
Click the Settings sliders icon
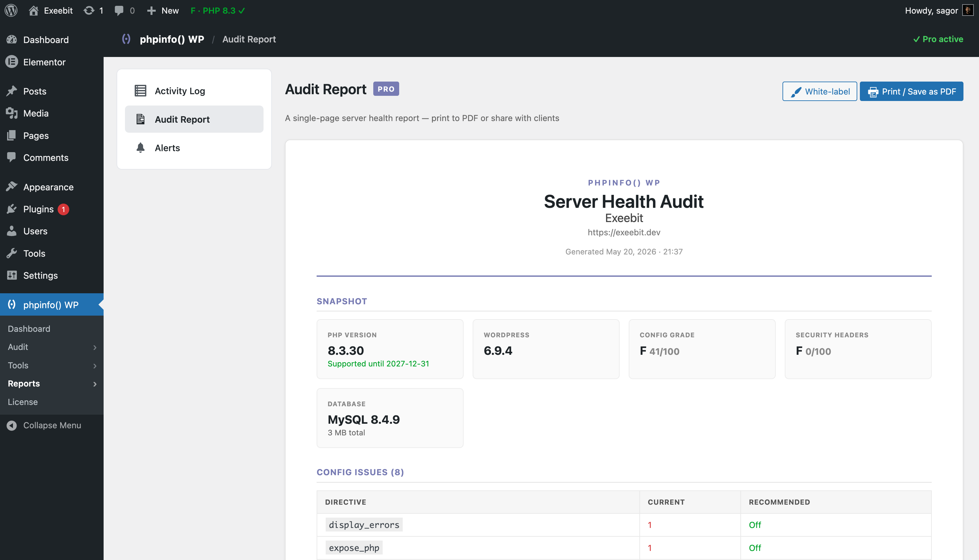point(12,275)
